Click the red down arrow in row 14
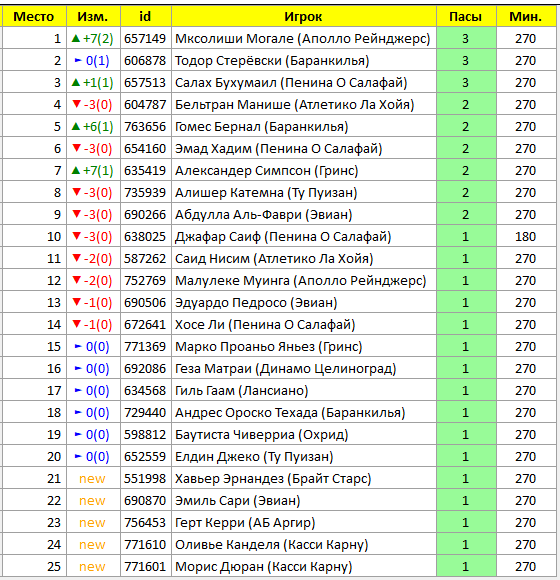This screenshot has width=560, height=580. coord(77,324)
